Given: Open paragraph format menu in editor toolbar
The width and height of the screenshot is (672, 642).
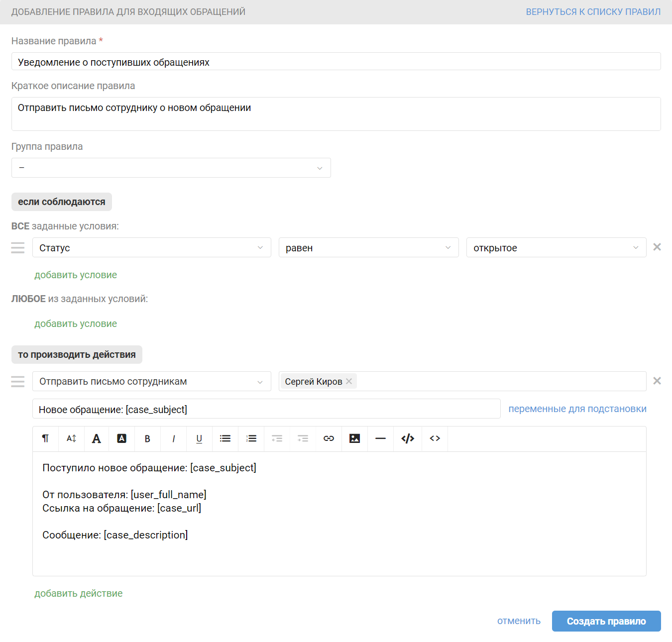Looking at the screenshot, I should (45, 438).
